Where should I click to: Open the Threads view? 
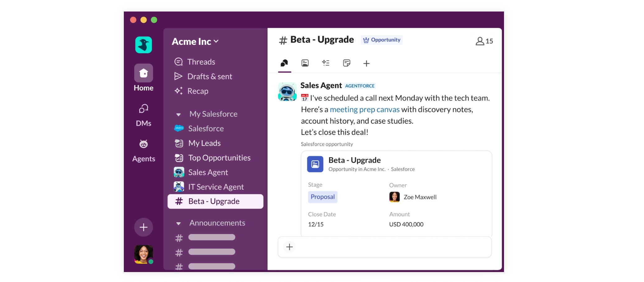[x=201, y=61]
